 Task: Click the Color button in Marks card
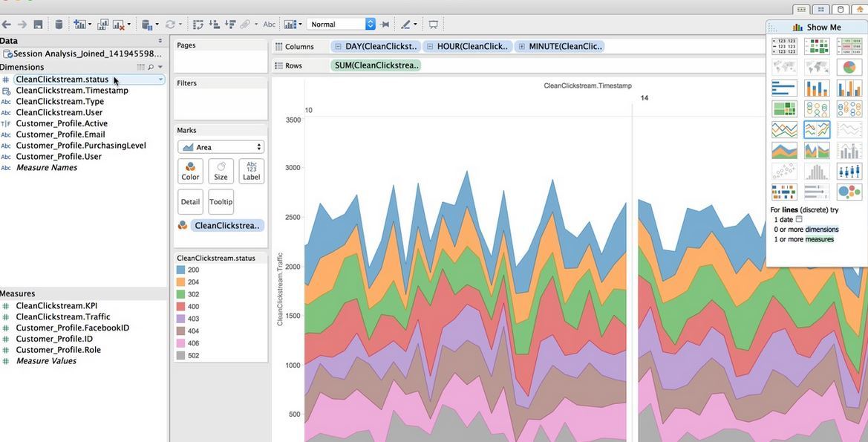189,171
